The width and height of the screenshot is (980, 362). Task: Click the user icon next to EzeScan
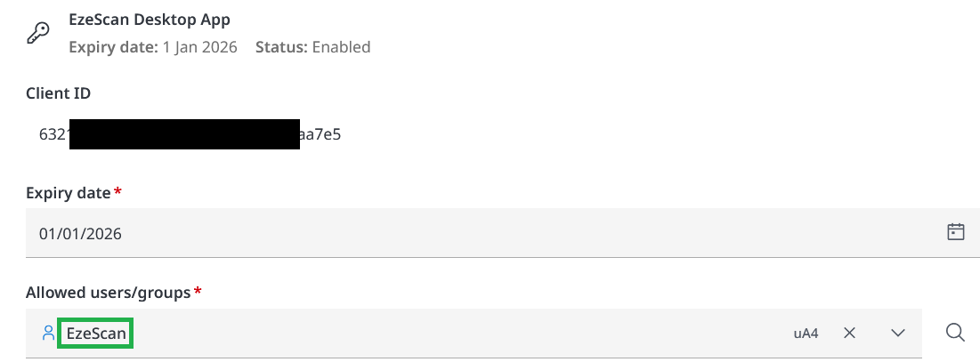(48, 334)
